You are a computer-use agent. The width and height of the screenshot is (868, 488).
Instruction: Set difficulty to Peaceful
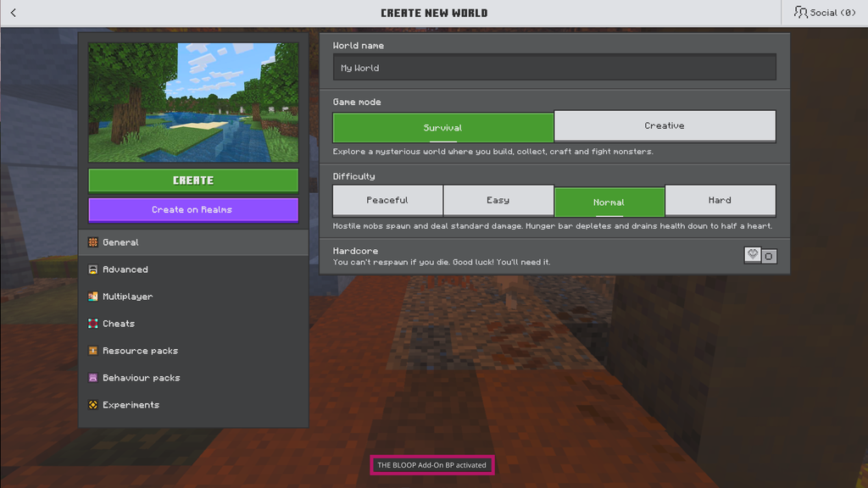[x=387, y=200]
